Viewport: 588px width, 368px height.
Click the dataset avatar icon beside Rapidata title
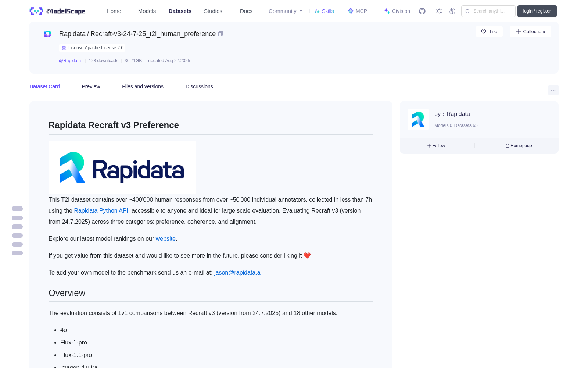coord(47,34)
